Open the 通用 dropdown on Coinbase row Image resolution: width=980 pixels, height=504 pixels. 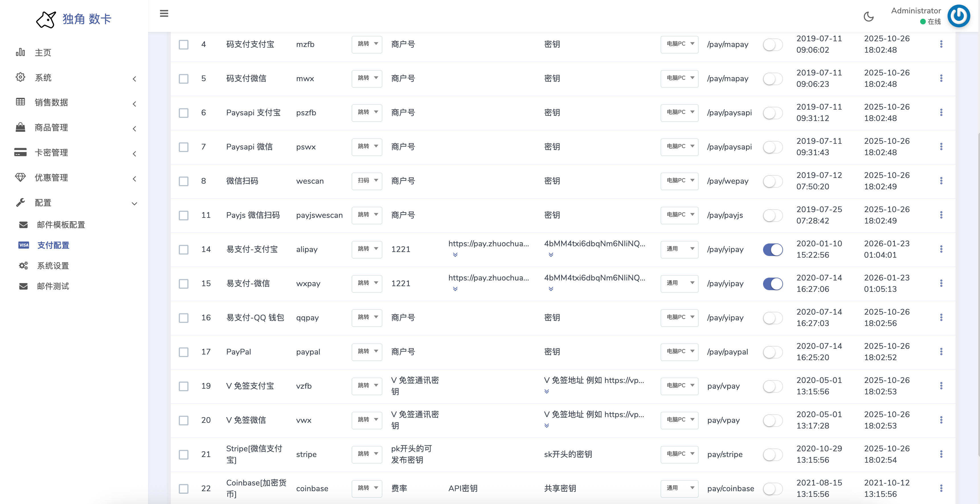(x=679, y=488)
